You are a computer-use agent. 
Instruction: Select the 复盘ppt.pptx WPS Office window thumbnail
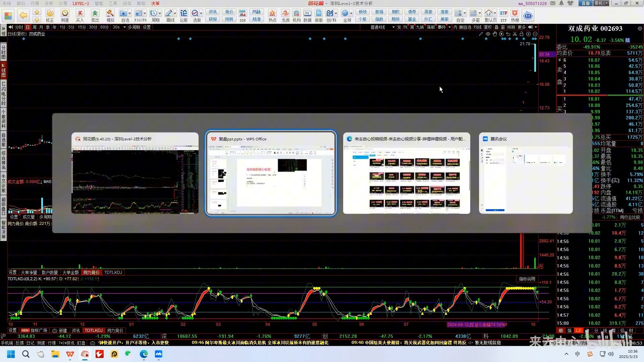click(x=271, y=173)
